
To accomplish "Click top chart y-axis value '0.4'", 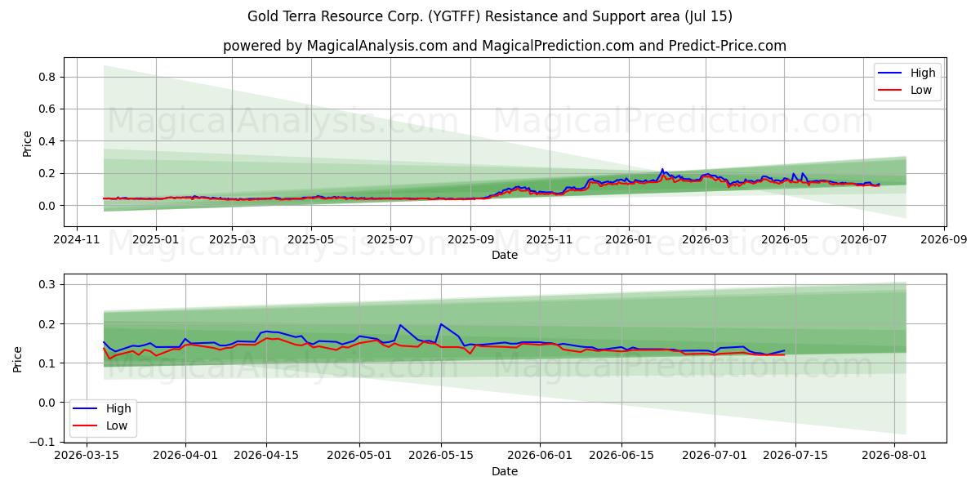I will (x=48, y=141).
